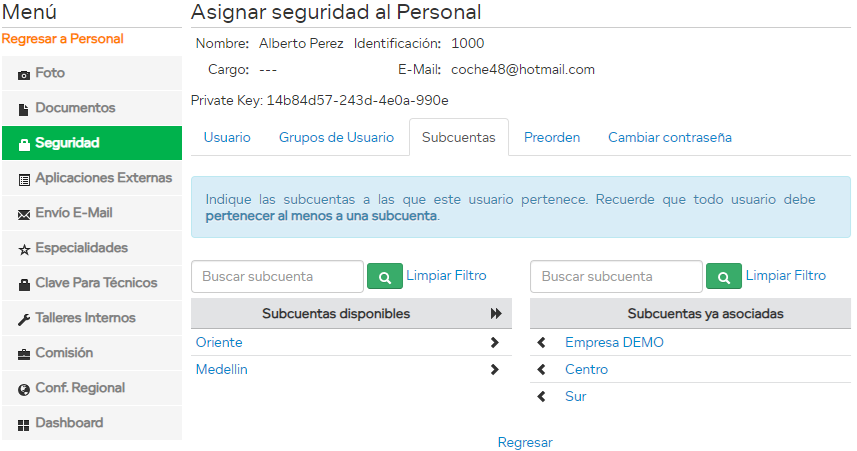Open the Cambiar contraseña tab
Image resolution: width=857 pixels, height=451 pixels.
tap(670, 138)
